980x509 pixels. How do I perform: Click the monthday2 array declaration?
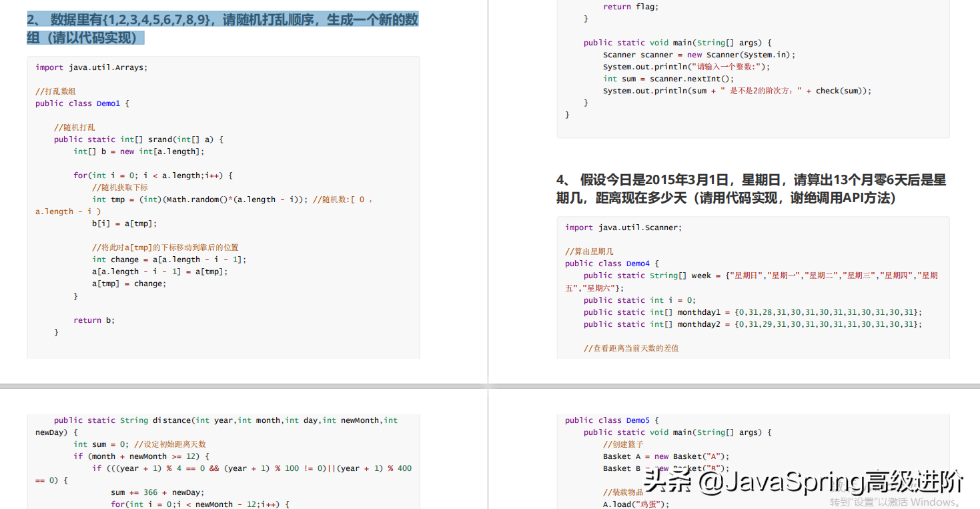pos(753,324)
